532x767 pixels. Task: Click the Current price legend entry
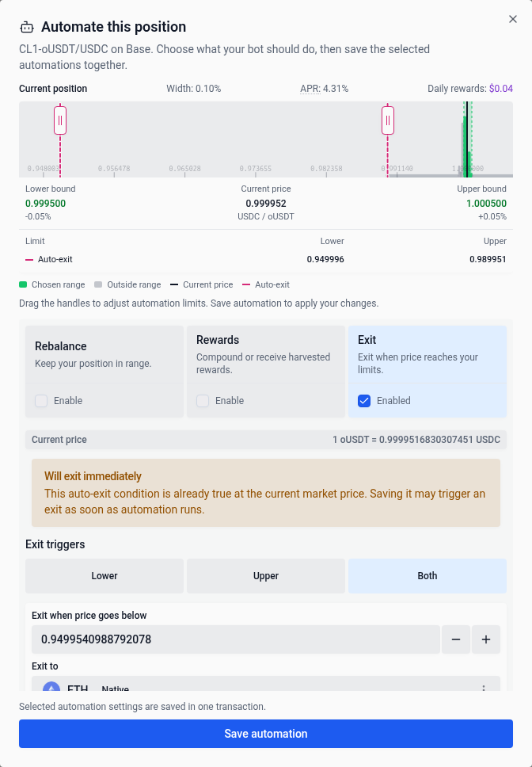pyautogui.click(x=202, y=284)
